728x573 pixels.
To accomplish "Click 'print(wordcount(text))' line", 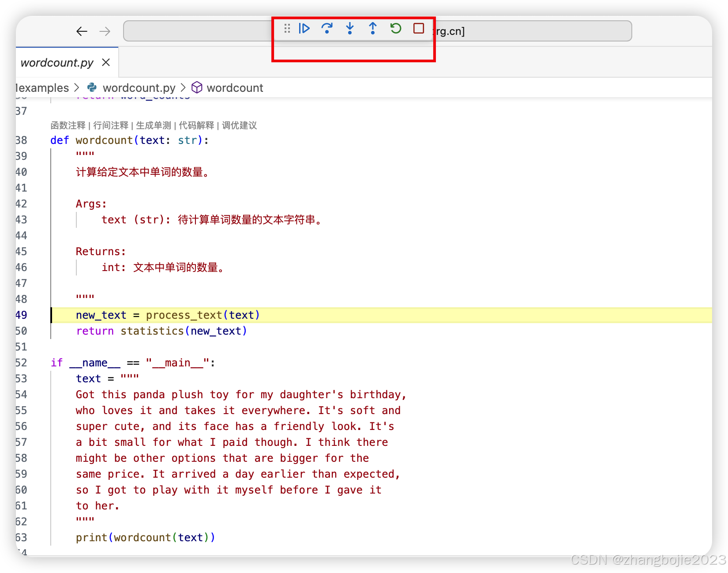I will 146,538.
